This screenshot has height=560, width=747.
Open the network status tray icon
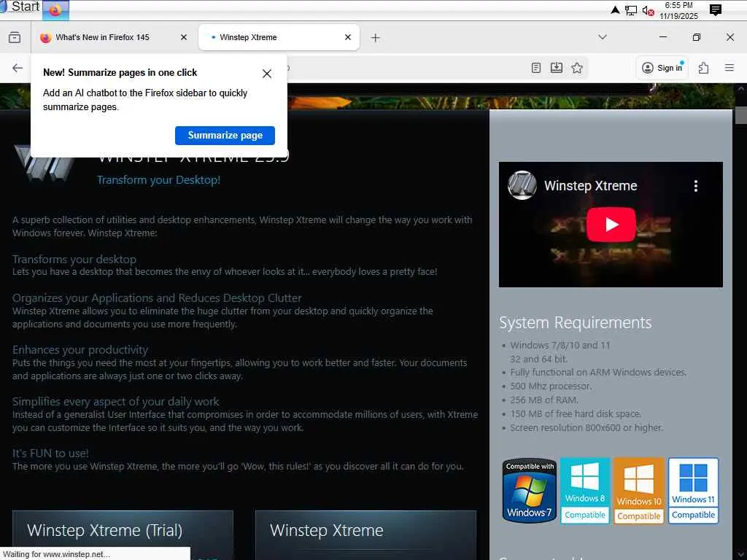click(x=631, y=10)
